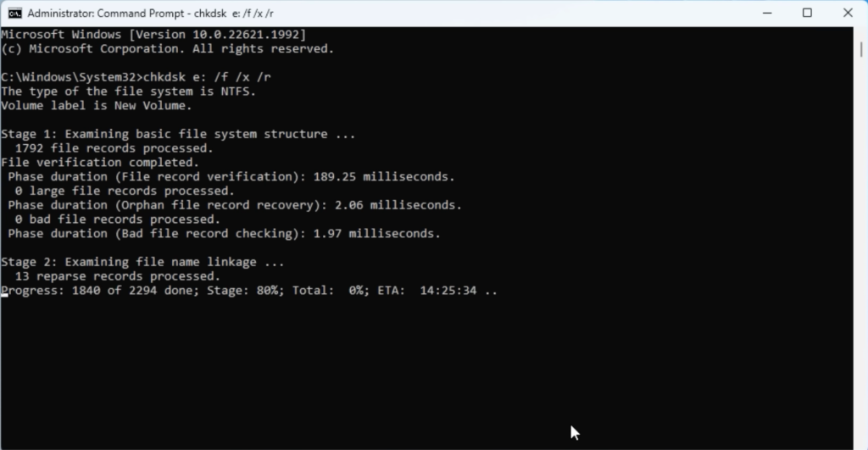868x450 pixels.
Task: Click the File verification completed line
Action: (100, 163)
